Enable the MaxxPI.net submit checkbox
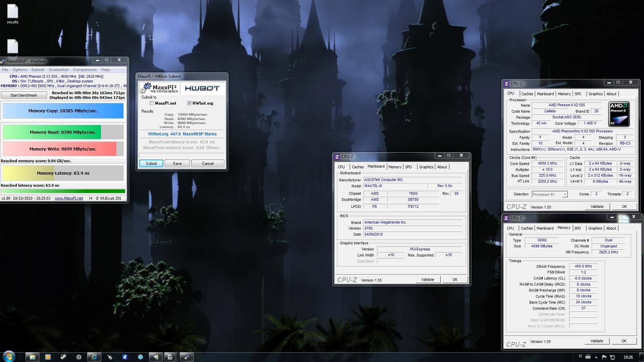The height and width of the screenshot is (362, 644). point(152,103)
